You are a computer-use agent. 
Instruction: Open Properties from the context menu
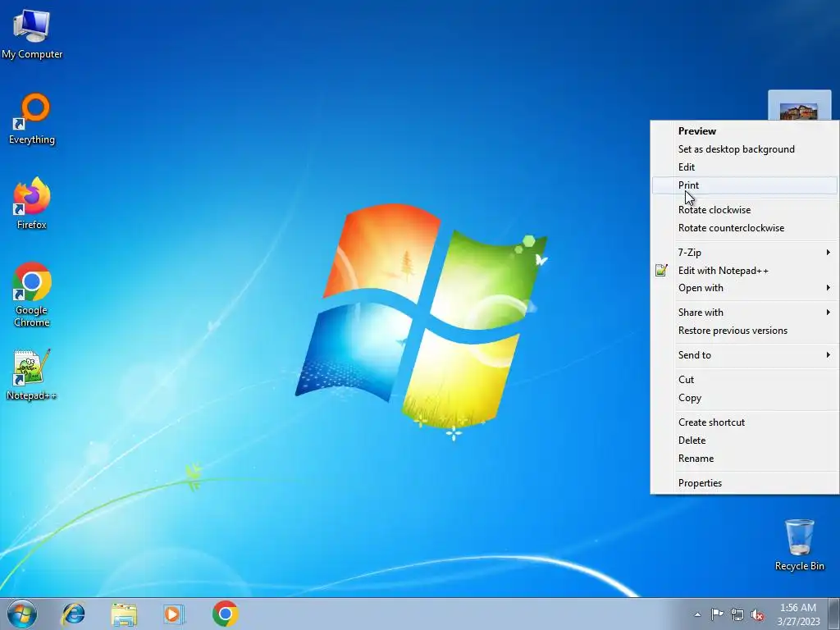(x=745, y=482)
